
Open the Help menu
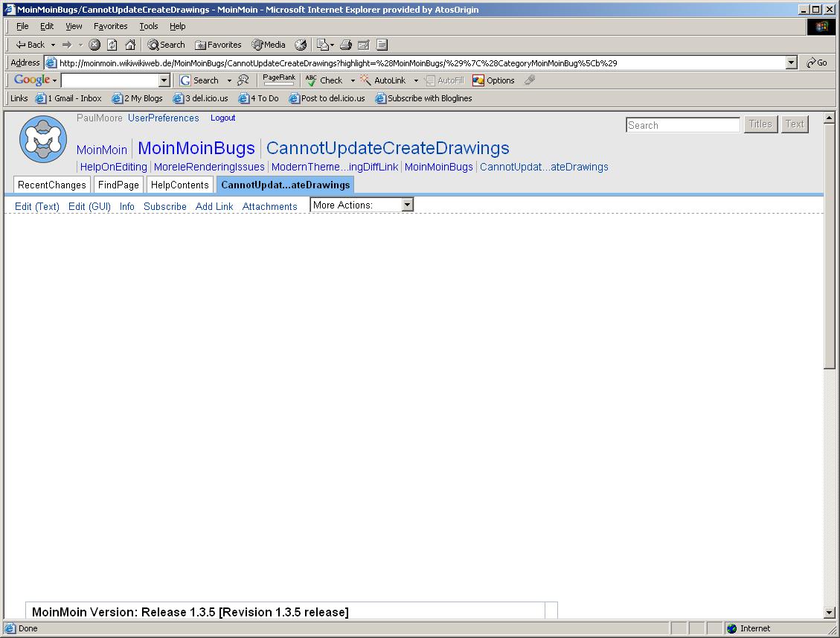click(x=177, y=26)
